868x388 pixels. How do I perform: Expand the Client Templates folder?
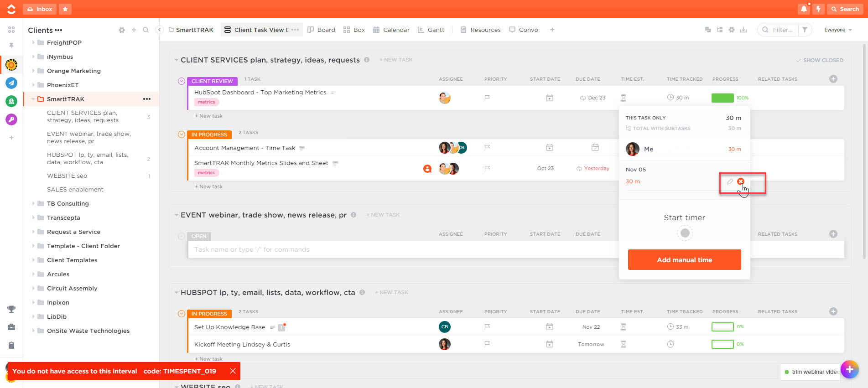(33, 260)
